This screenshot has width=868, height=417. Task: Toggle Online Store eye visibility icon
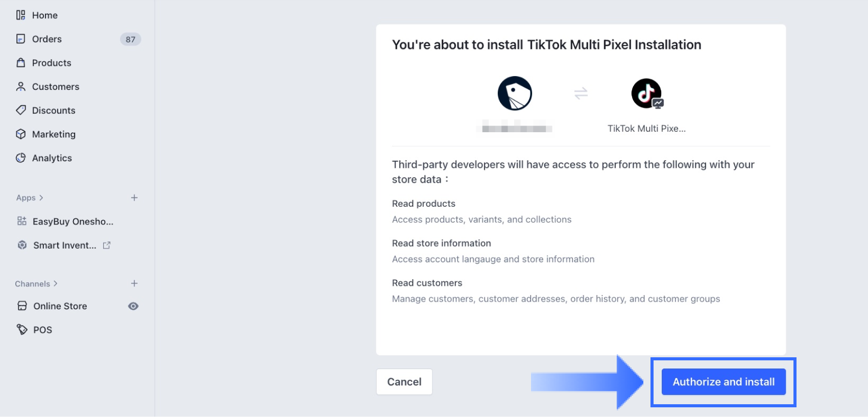pyautogui.click(x=133, y=306)
